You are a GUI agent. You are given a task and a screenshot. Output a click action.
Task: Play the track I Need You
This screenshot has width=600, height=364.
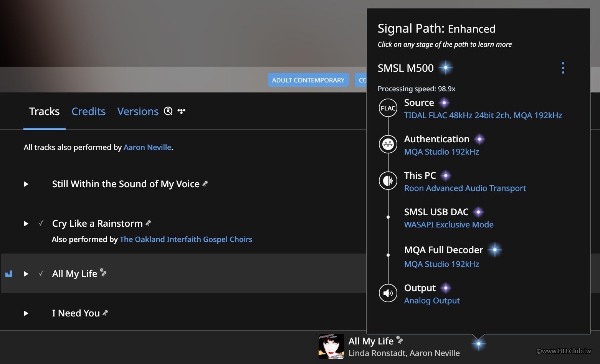point(26,313)
